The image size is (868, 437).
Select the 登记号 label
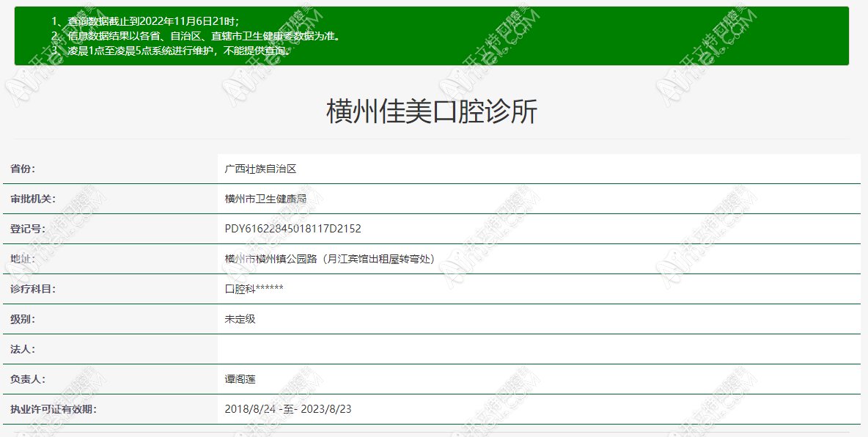pos(28,229)
